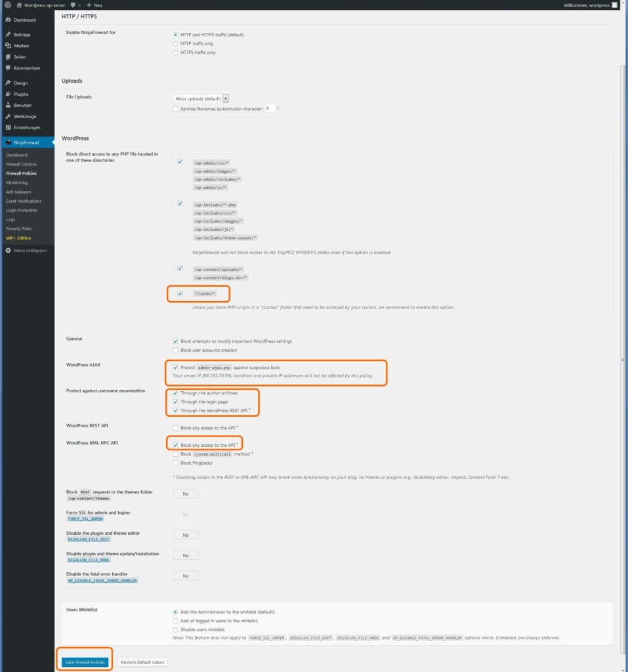The image size is (628, 672).
Task: Open the user avatar in admin bar
Action: click(614, 5)
